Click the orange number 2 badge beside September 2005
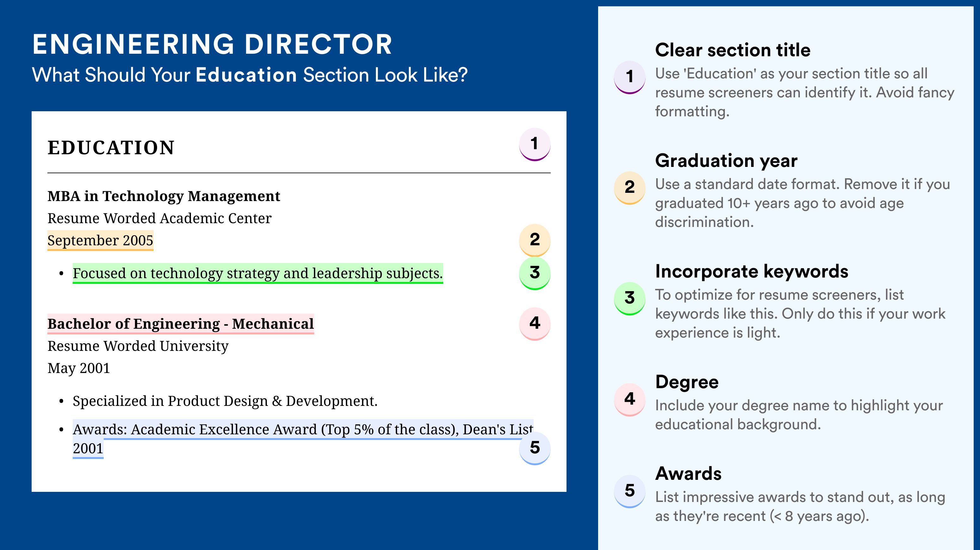980x550 pixels. click(535, 240)
